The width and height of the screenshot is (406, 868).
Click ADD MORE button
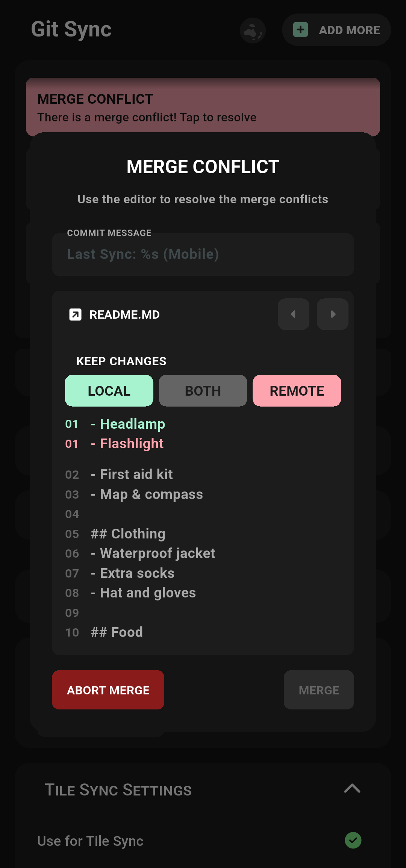(336, 30)
